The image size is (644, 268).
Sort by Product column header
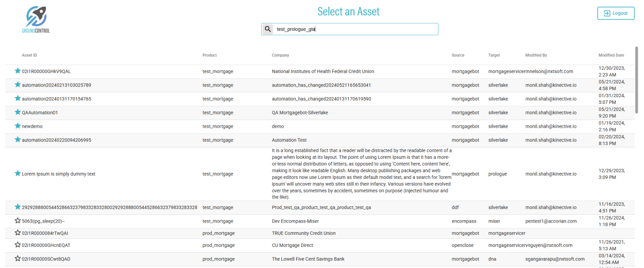click(209, 56)
